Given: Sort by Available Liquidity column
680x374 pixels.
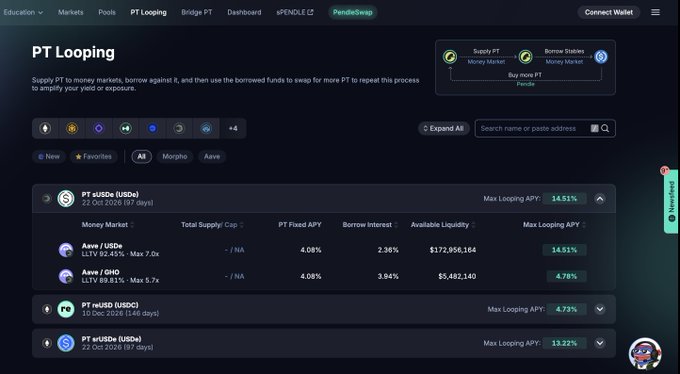Looking at the screenshot, I should (443, 225).
